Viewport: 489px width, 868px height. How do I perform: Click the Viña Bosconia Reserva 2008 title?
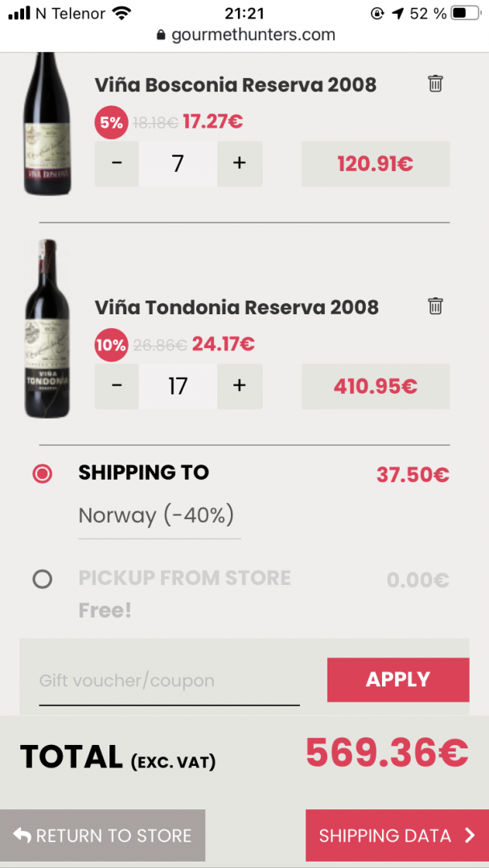(236, 84)
